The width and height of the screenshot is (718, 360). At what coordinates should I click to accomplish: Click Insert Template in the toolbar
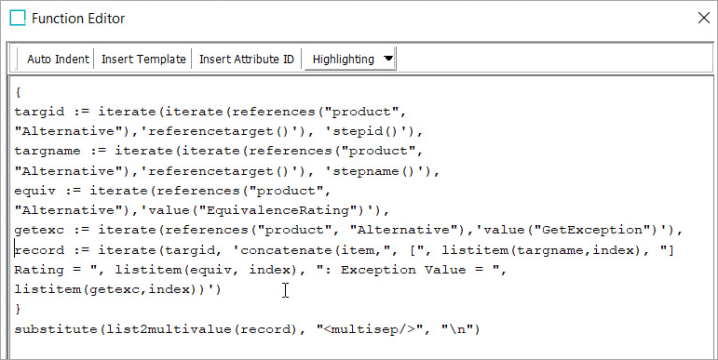pos(143,59)
